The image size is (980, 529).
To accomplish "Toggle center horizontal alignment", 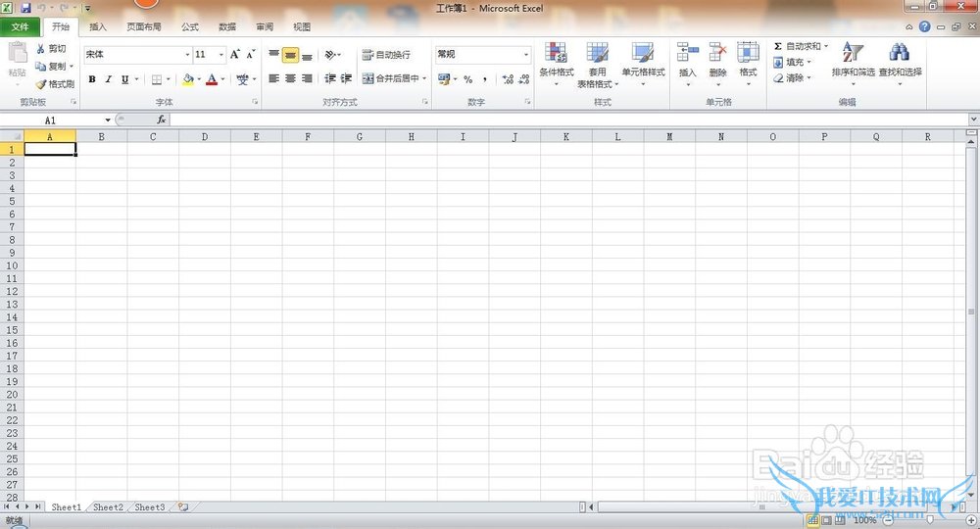I will [x=290, y=78].
